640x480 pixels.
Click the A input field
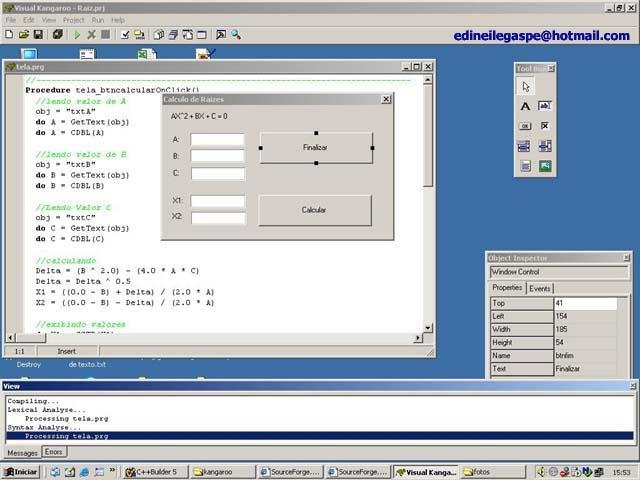click(218, 140)
